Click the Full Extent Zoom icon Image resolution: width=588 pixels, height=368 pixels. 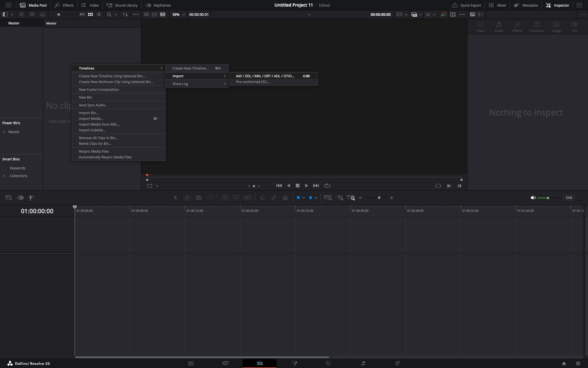[x=328, y=198]
